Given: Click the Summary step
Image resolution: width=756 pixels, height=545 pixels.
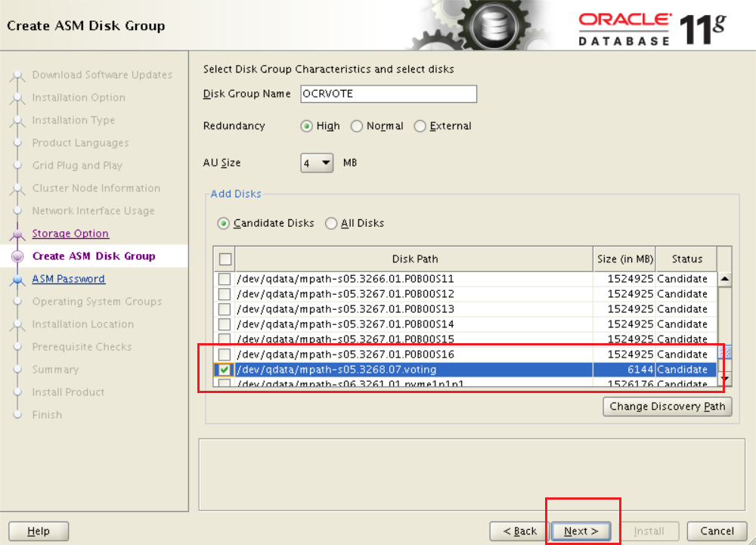Looking at the screenshot, I should (55, 370).
